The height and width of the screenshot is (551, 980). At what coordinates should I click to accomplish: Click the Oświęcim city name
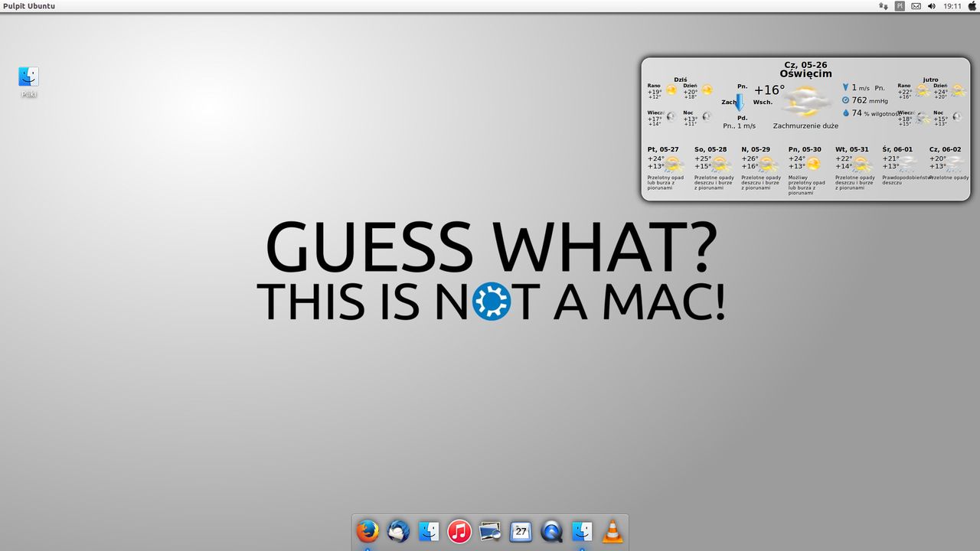(805, 73)
